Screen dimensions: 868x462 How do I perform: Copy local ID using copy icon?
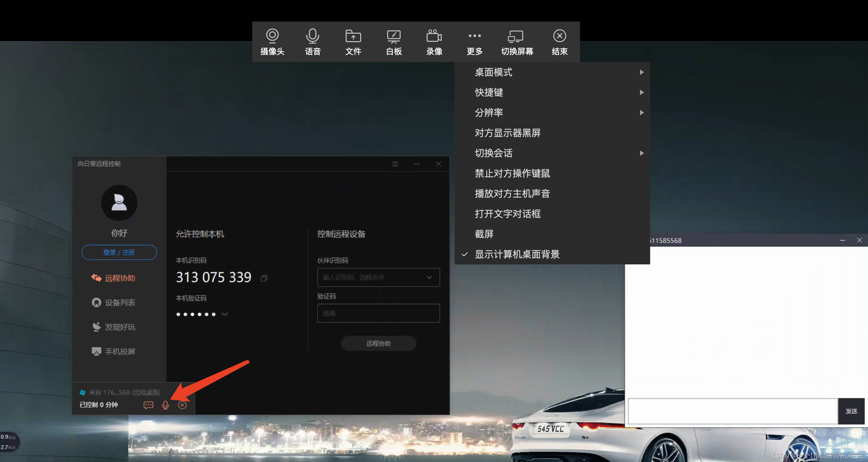[264, 278]
